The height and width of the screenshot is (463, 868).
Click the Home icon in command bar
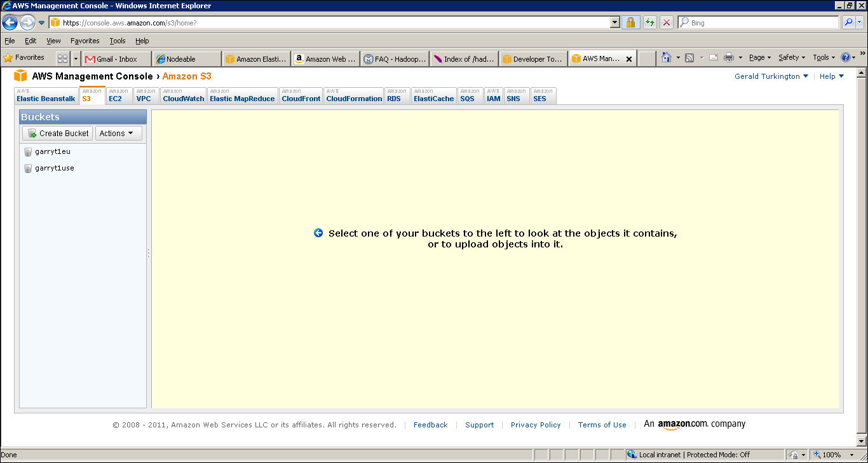666,58
